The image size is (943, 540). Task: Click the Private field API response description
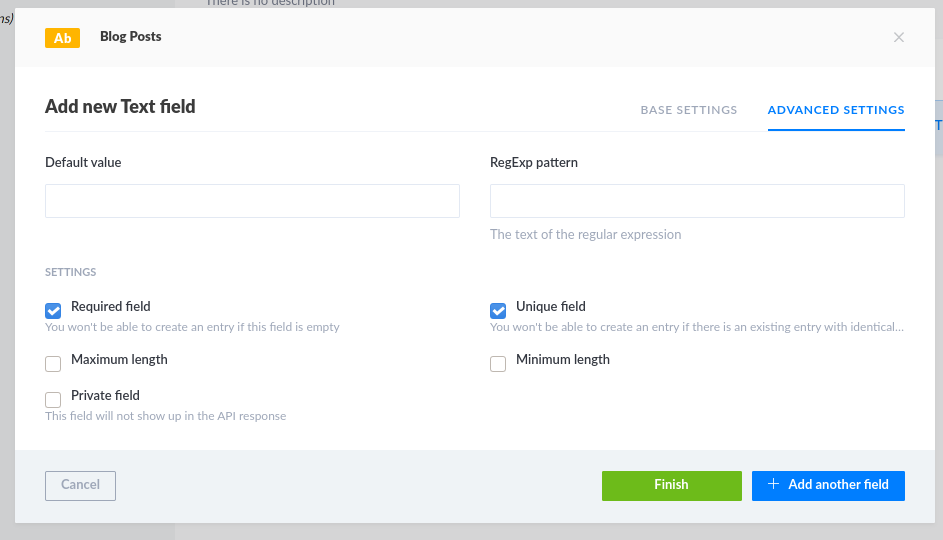165,416
